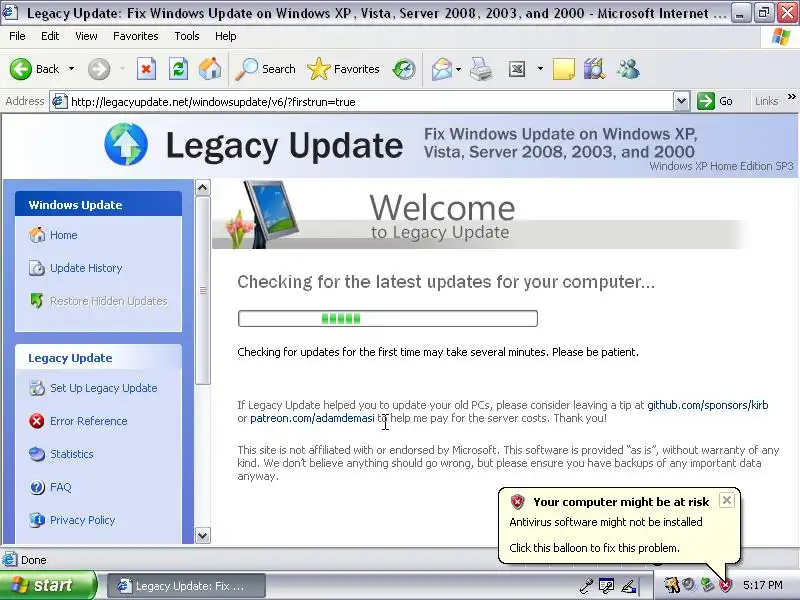Click the Mail envelope icon

click(441, 69)
